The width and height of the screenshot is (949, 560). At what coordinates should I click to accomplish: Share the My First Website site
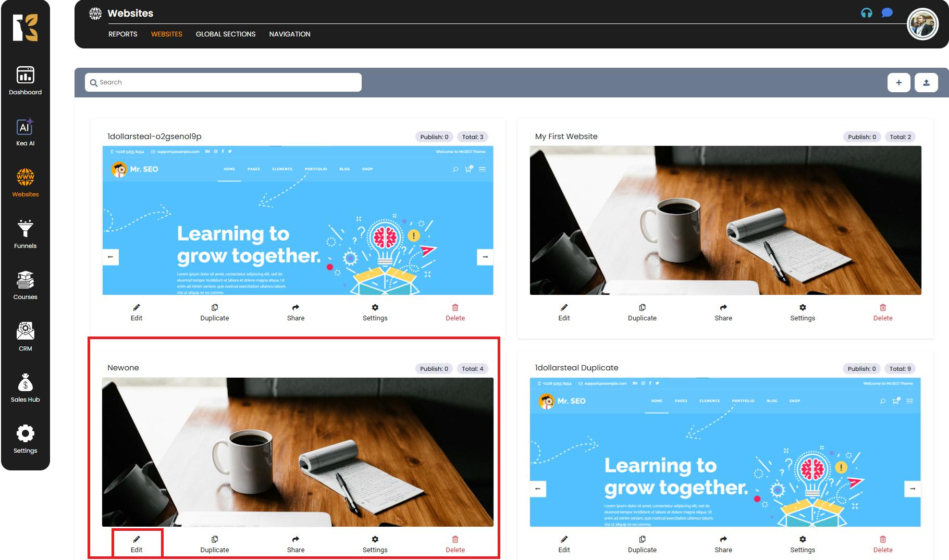723,312
